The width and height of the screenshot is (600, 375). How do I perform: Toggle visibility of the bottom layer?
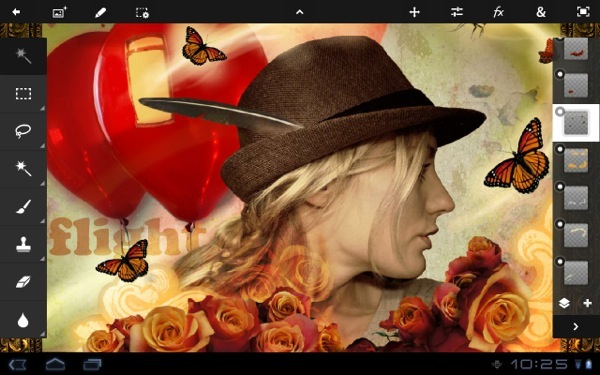coord(560,262)
